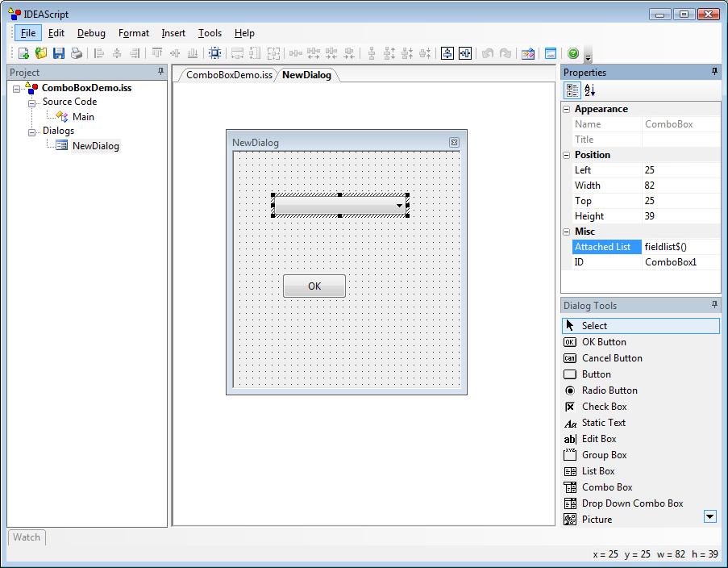Click the Open file toolbar icon
Image resolution: width=728 pixels, height=568 pixels.
(x=40, y=53)
